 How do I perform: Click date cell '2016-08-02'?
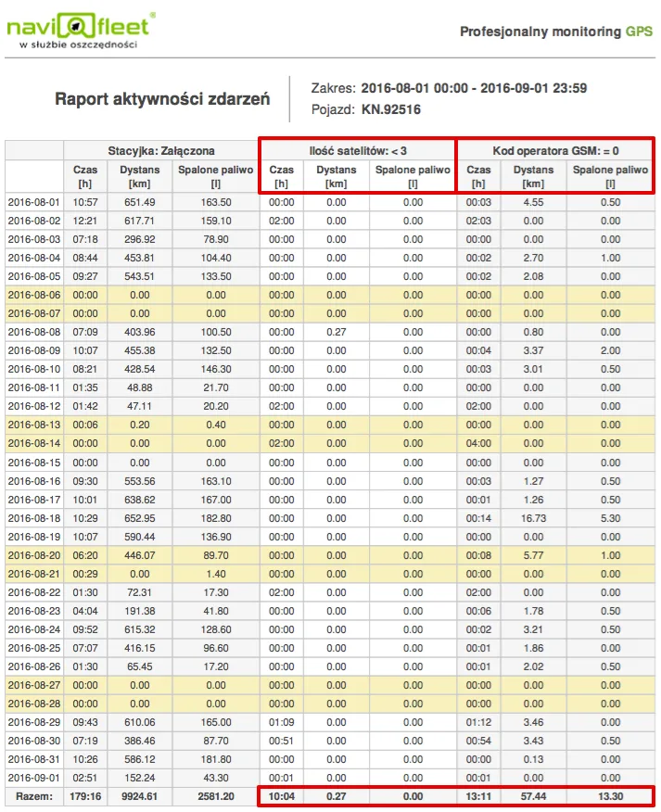click(33, 222)
